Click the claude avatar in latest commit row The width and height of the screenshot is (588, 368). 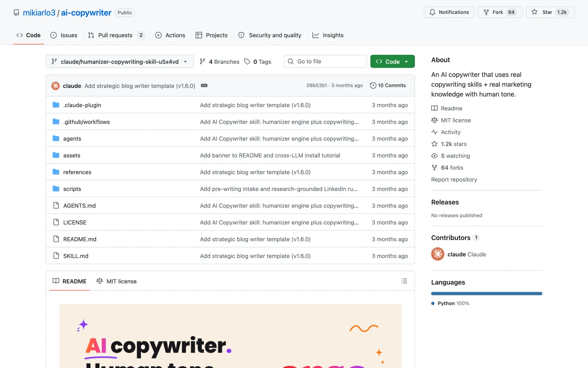(x=55, y=86)
